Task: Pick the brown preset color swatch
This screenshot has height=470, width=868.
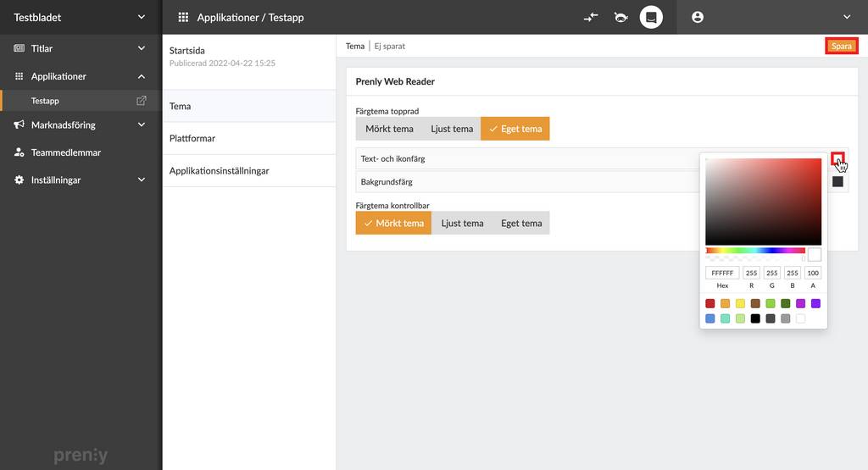Action: 755,303
